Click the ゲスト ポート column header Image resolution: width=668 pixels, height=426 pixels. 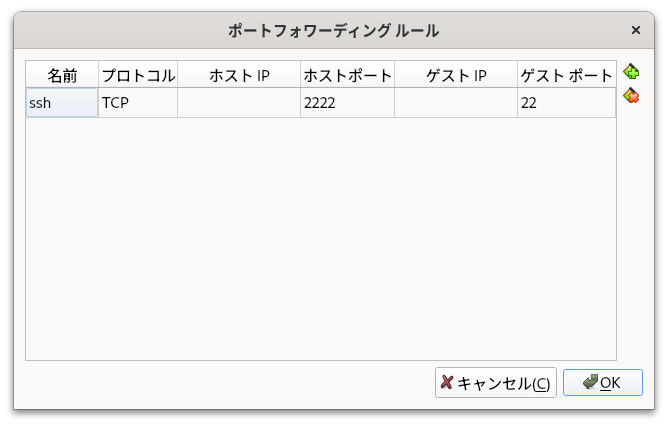(x=567, y=75)
